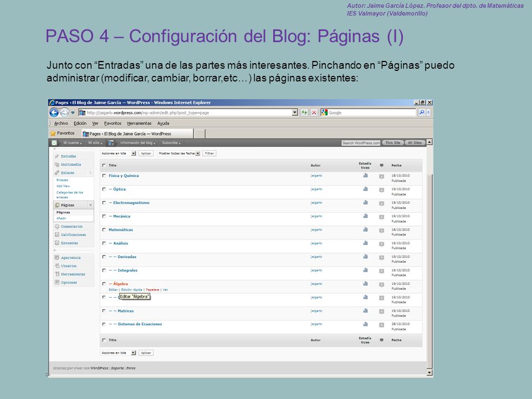
Task: Click comment bubble for Derivadas row
Action: pos(382,258)
